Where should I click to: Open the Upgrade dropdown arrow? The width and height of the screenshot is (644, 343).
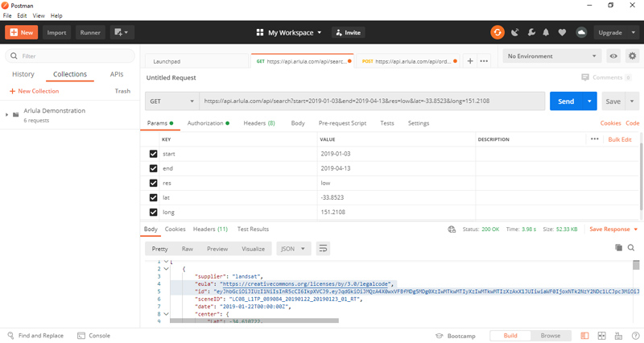[633, 32]
